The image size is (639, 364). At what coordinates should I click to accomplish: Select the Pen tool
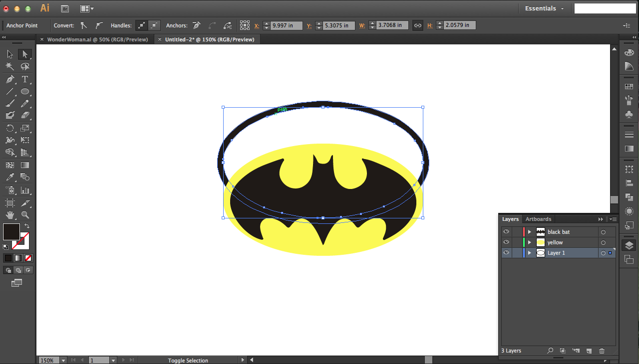point(10,79)
